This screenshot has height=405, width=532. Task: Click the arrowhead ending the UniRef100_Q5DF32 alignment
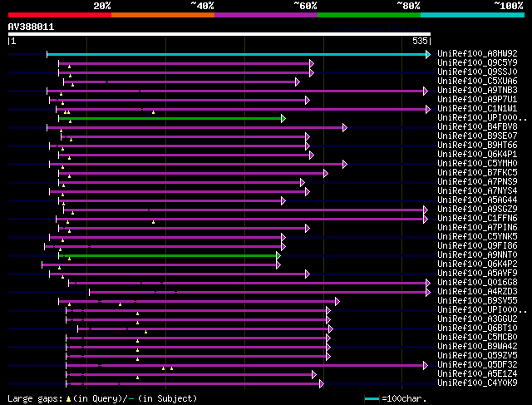(426, 366)
